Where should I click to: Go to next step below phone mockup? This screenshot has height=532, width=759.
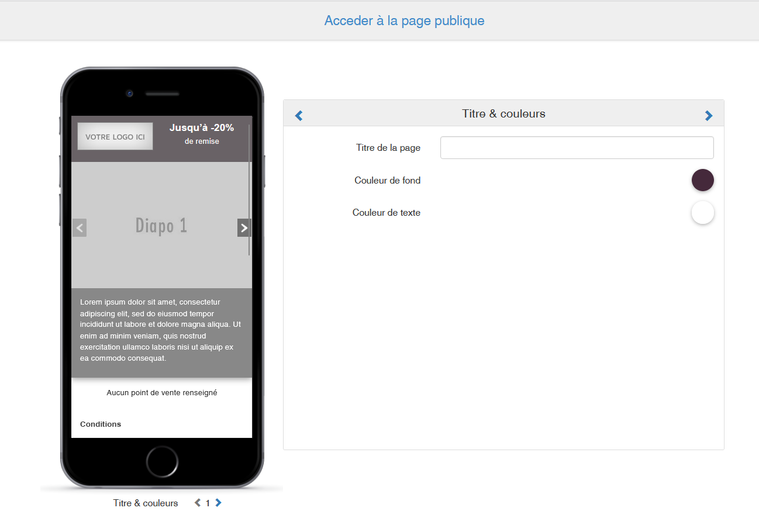(218, 502)
